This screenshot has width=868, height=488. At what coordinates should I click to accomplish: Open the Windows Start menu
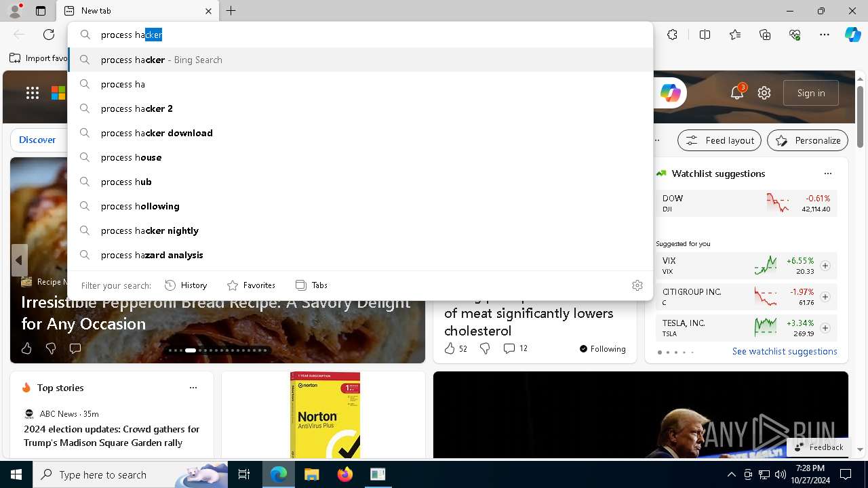[16, 474]
